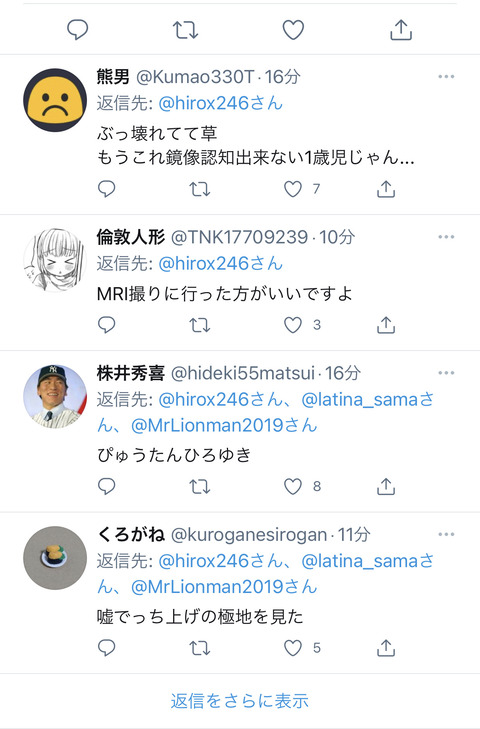Retweet the reply from 倫敦人形
This screenshot has width=480, height=729.
pyautogui.click(x=200, y=325)
